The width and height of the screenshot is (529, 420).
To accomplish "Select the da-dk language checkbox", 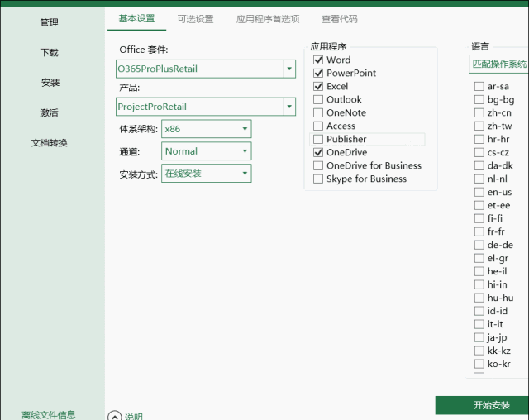I will (x=479, y=165).
